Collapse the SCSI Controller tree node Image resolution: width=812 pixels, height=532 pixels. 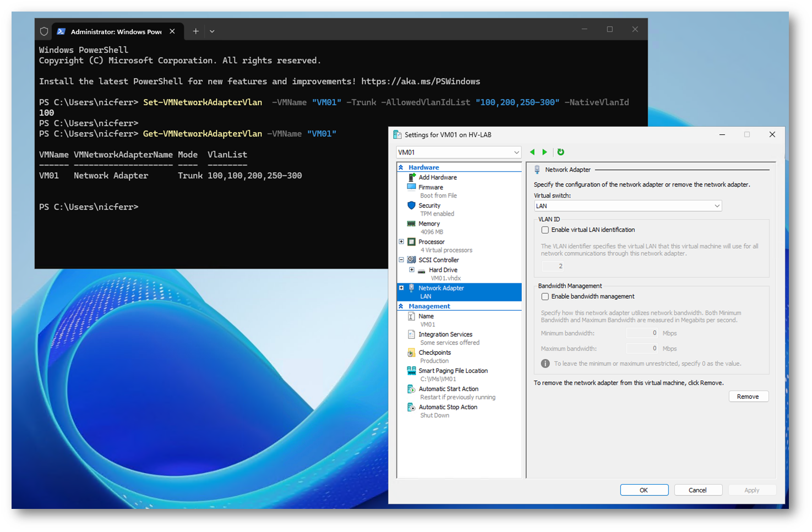[x=401, y=260]
